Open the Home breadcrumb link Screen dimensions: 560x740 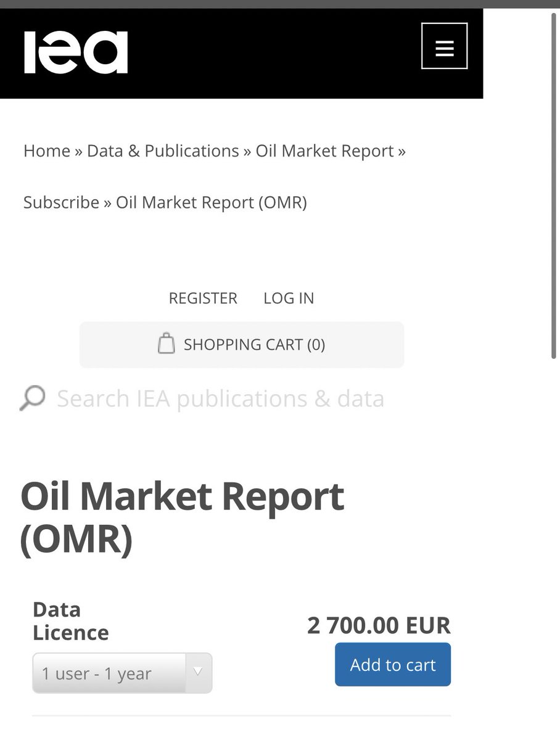(x=47, y=151)
